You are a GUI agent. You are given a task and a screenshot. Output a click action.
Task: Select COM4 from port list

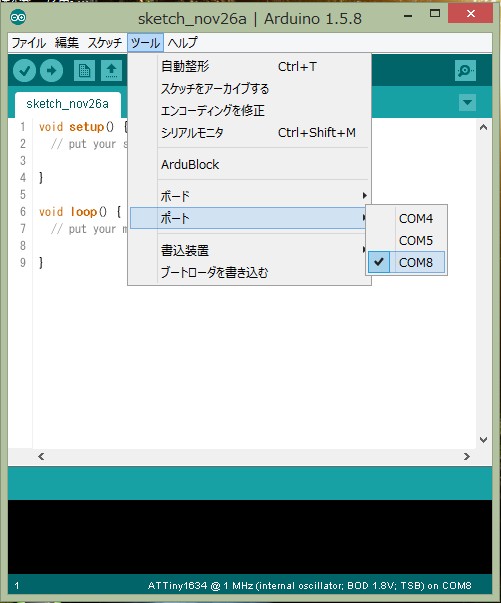click(406, 218)
